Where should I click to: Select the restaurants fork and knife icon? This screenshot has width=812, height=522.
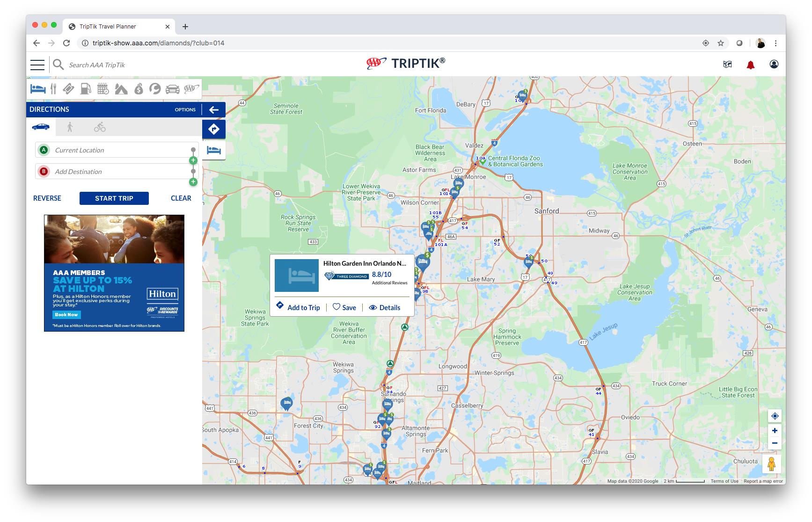point(53,88)
